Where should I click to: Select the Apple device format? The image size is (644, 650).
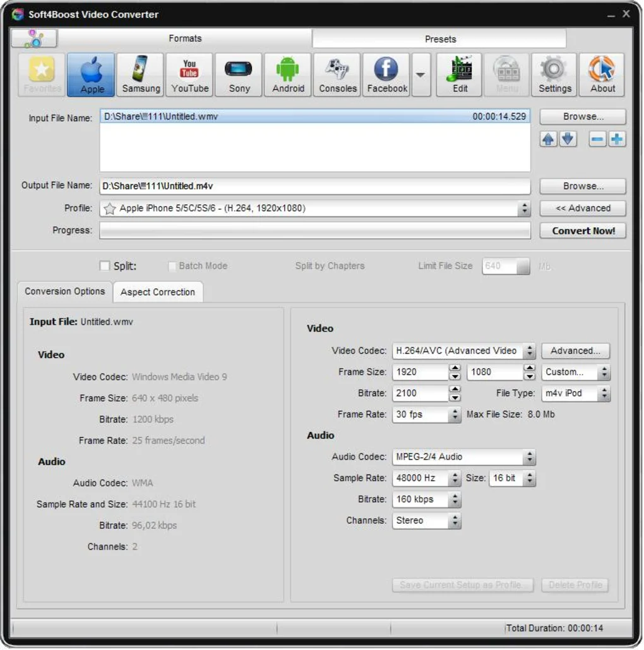(x=90, y=75)
